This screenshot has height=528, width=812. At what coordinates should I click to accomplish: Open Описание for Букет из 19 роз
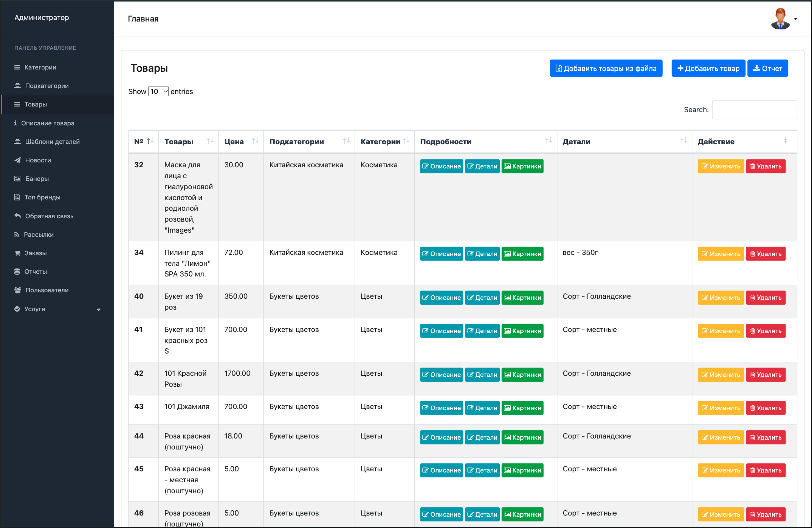(x=442, y=298)
